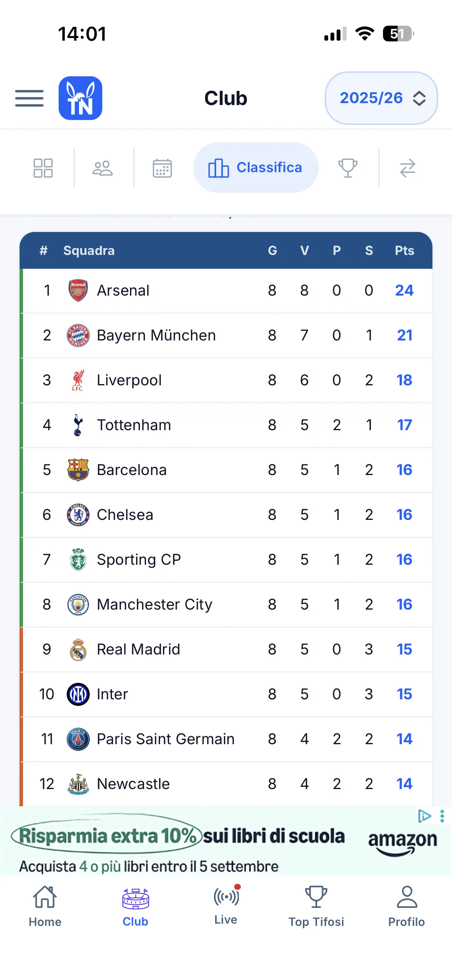
Task: Open the ad options dots menu
Action: 442,816
